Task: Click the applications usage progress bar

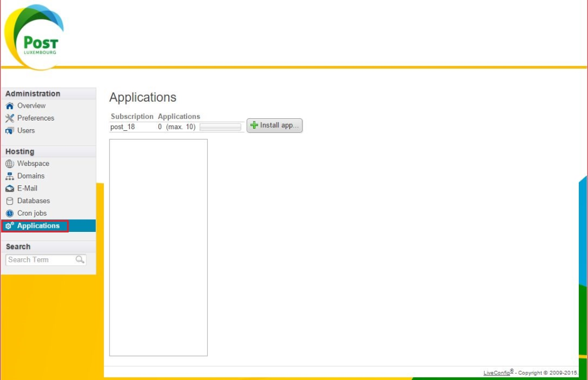Action: (x=220, y=127)
